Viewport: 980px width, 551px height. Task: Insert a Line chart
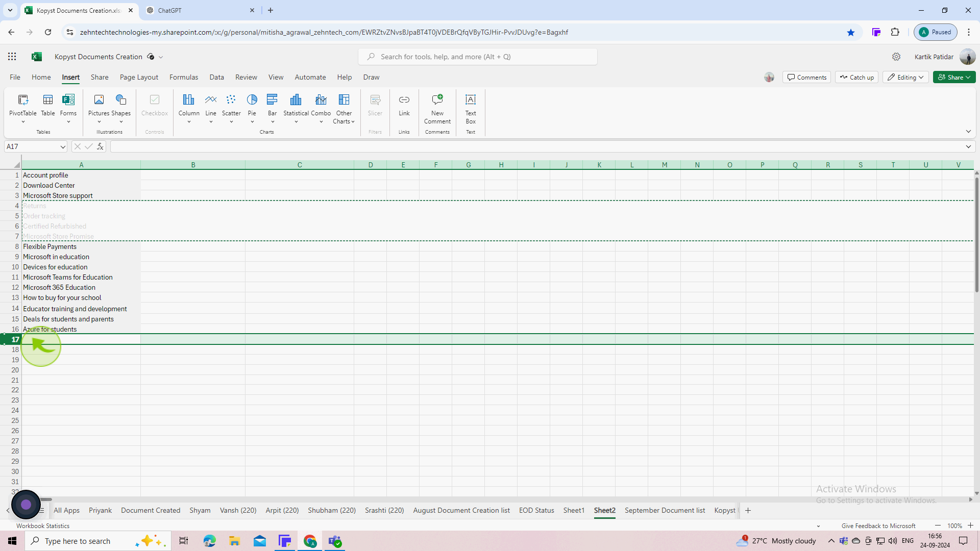point(211,108)
